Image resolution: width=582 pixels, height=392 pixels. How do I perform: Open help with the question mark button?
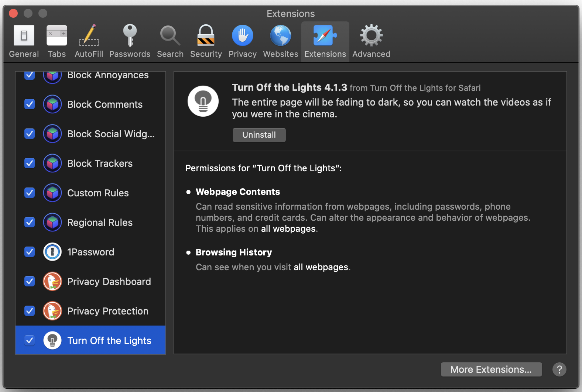tap(559, 369)
